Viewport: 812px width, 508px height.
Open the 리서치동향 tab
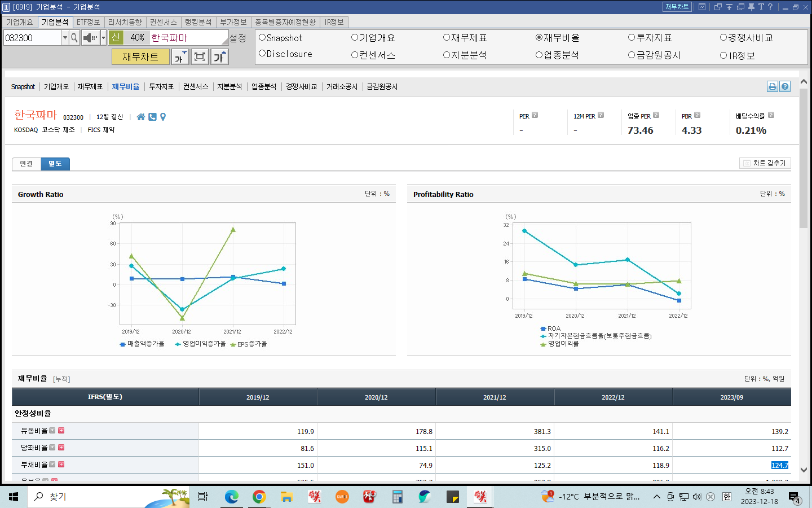coord(125,22)
